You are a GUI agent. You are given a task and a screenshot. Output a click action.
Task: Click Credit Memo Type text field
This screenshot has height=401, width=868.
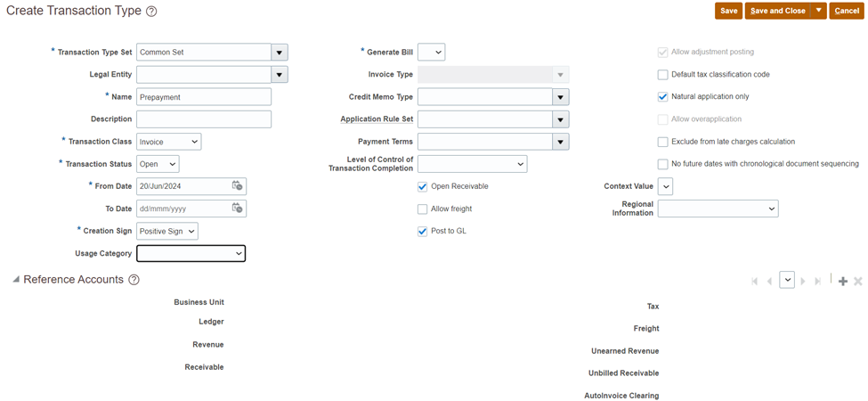[485, 97]
